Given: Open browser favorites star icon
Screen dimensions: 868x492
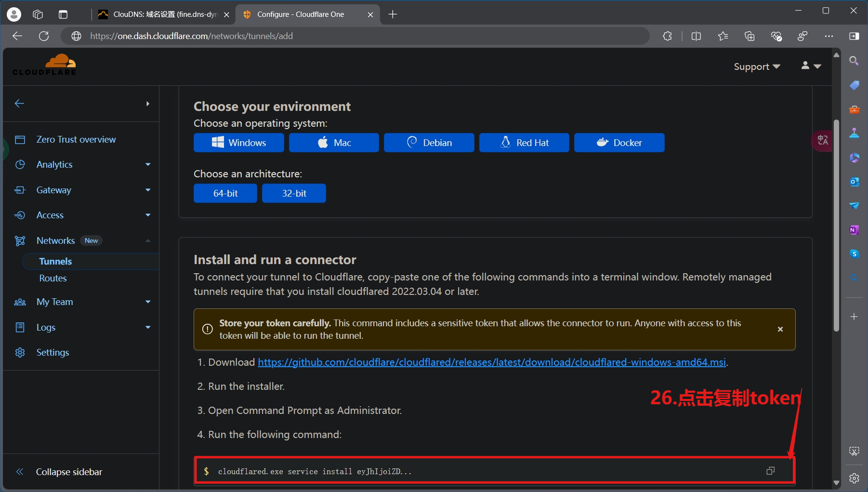Looking at the screenshot, I should [723, 36].
